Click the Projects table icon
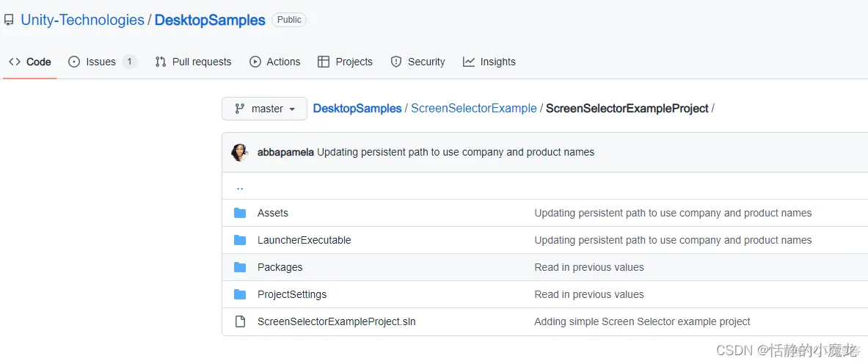 coord(324,62)
